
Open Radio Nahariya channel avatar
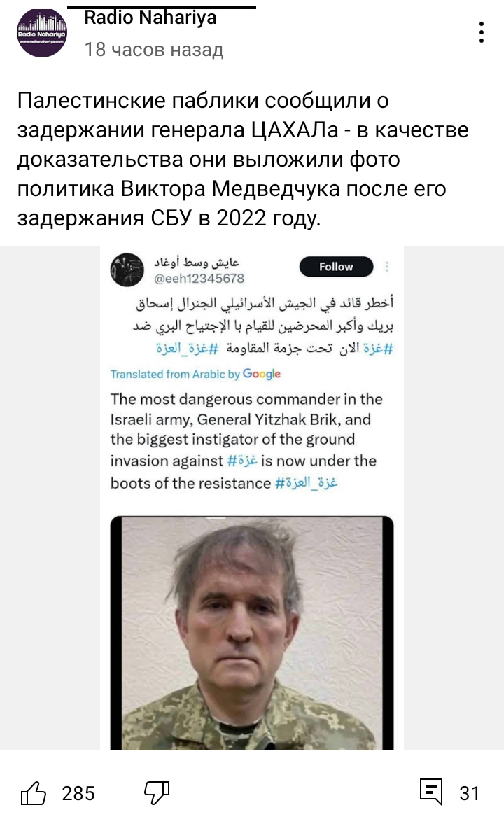coord(42,33)
